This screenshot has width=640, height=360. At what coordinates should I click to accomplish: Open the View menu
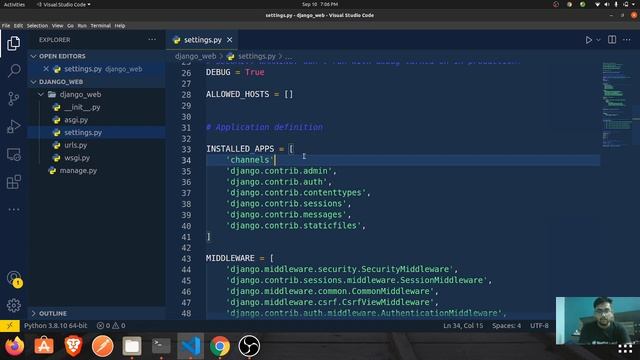[57, 26]
